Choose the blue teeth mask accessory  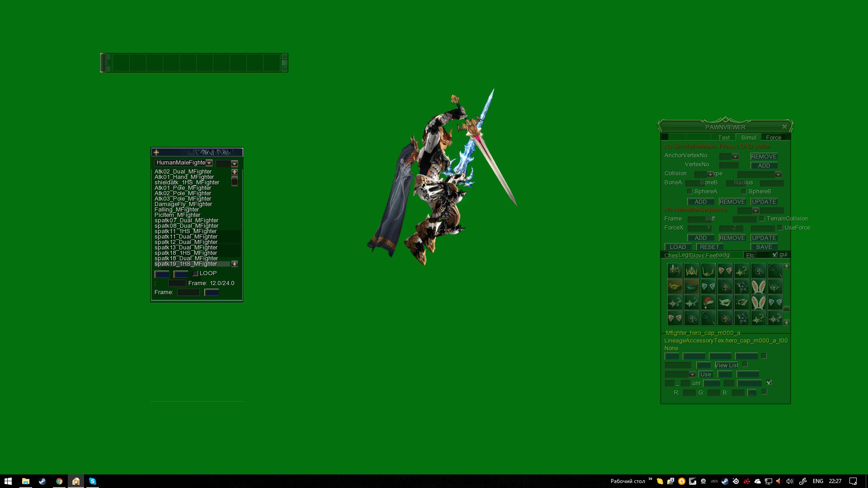[x=692, y=286]
